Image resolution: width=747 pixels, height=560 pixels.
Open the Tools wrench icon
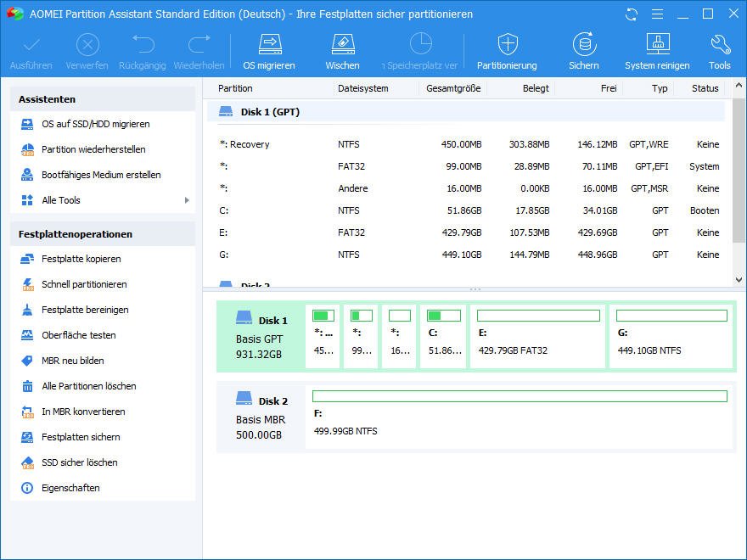(720, 50)
